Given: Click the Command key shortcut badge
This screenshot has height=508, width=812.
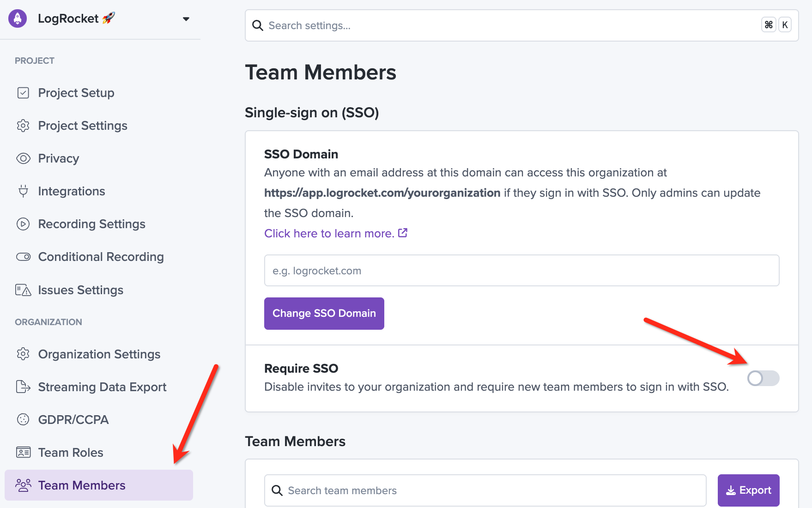Looking at the screenshot, I should tap(769, 25).
